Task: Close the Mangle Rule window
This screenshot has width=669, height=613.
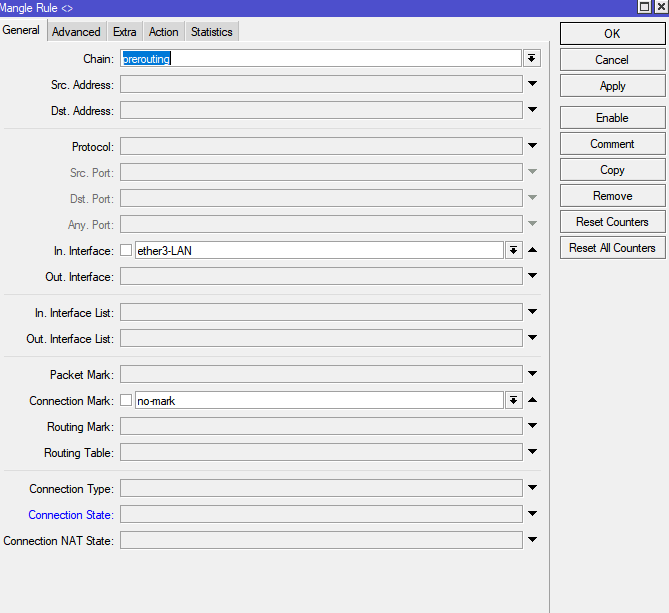Action: pos(659,7)
